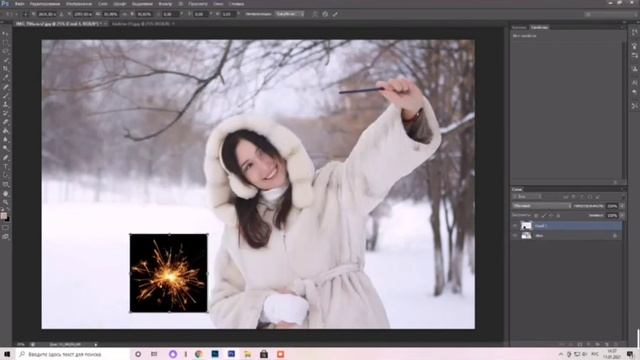Open the layer filter kind dropdown

(527, 197)
